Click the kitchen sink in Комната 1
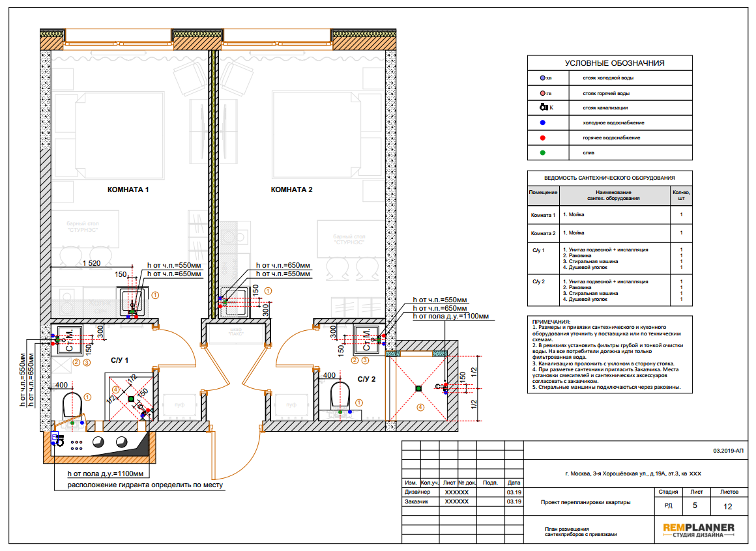This screenshot has height=551, width=756. (132, 302)
